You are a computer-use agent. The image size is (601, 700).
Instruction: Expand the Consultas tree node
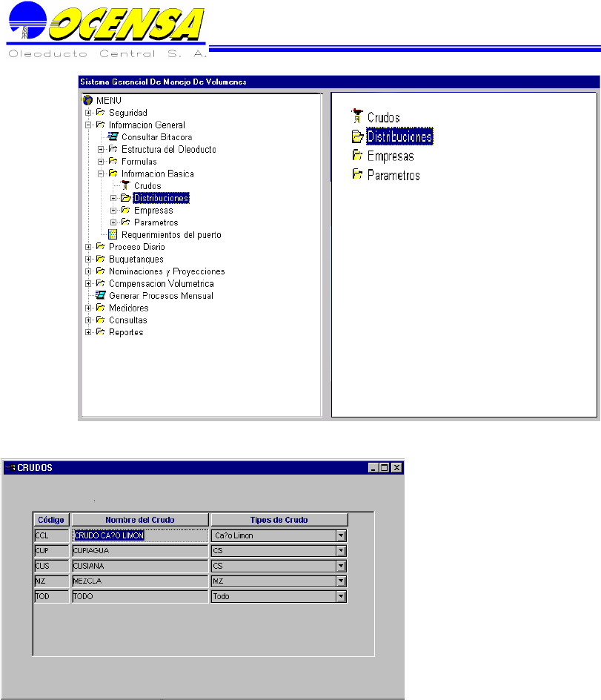(88, 320)
